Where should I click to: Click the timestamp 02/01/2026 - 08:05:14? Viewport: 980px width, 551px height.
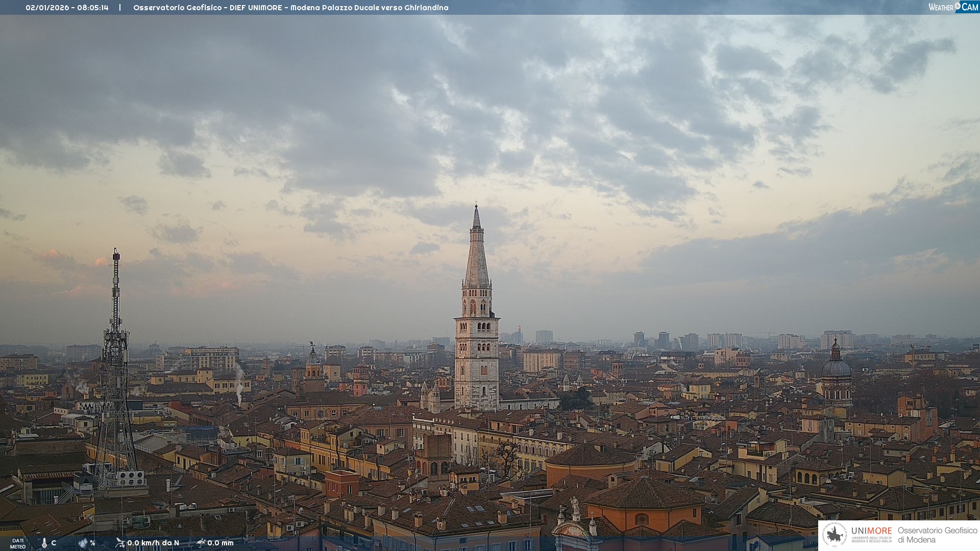(67, 8)
